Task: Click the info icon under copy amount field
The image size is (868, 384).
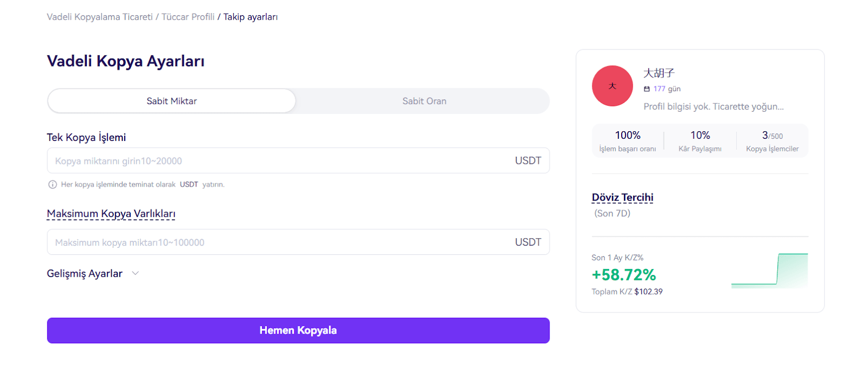Action: pos(53,184)
